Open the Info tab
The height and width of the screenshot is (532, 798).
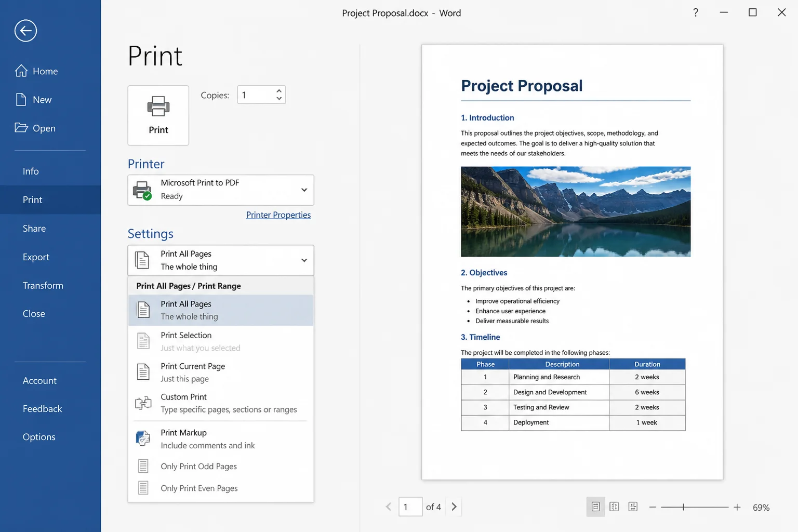(x=50, y=171)
